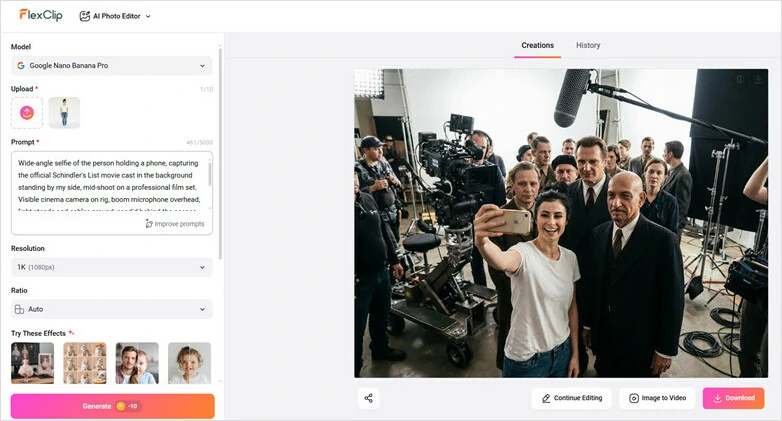This screenshot has height=421, width=782.
Task: Click the '461/5000' prompt character counter
Action: click(199, 142)
